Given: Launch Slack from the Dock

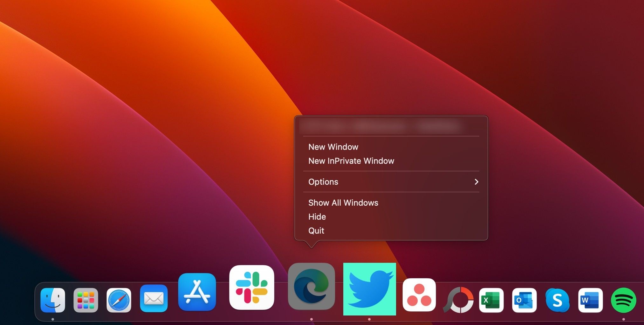Looking at the screenshot, I should point(252,288).
